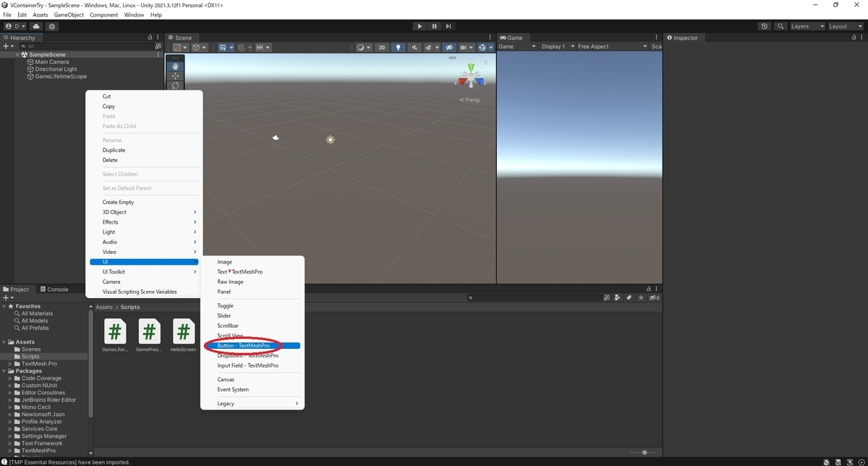Collapse the Assets folder tree

click(5, 342)
